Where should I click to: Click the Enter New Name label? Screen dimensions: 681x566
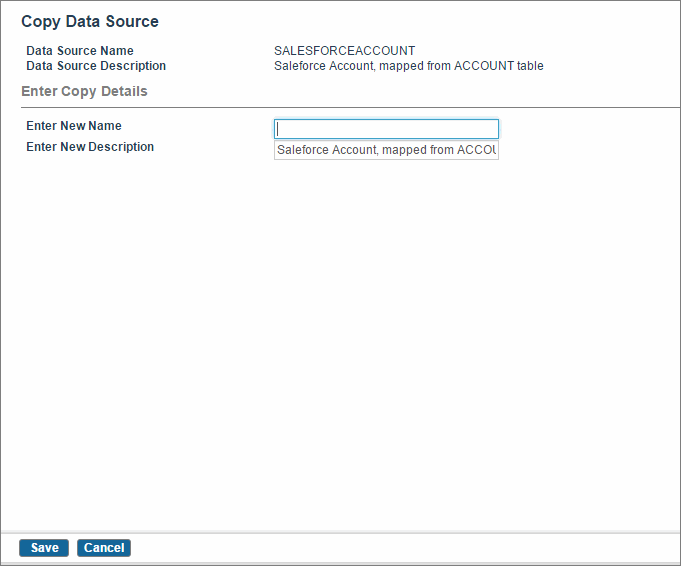tap(74, 126)
